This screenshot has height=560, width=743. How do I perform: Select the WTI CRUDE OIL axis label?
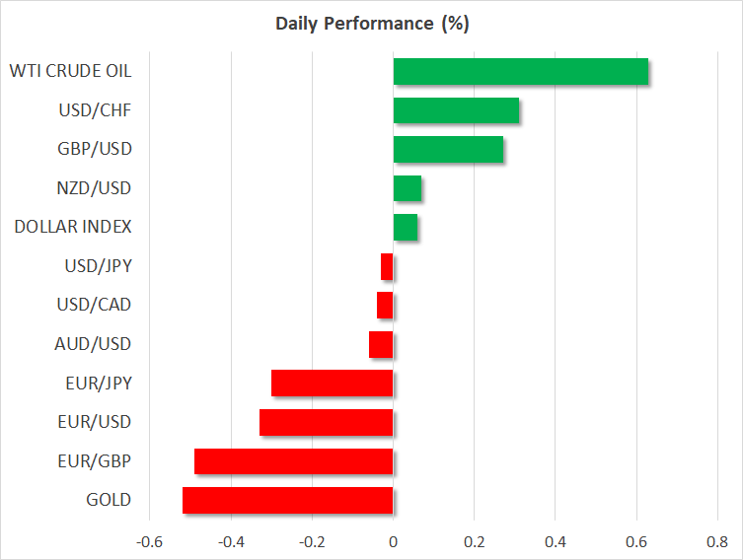[x=69, y=71]
